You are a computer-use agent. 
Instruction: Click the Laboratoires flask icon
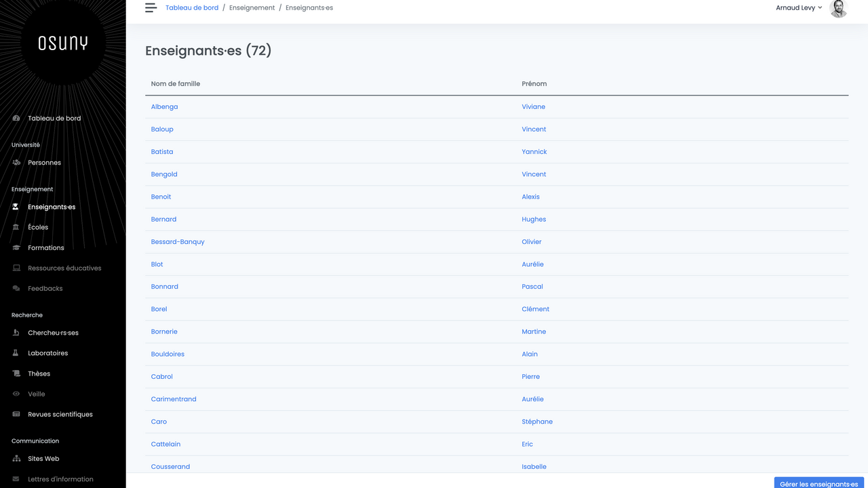coord(16,353)
